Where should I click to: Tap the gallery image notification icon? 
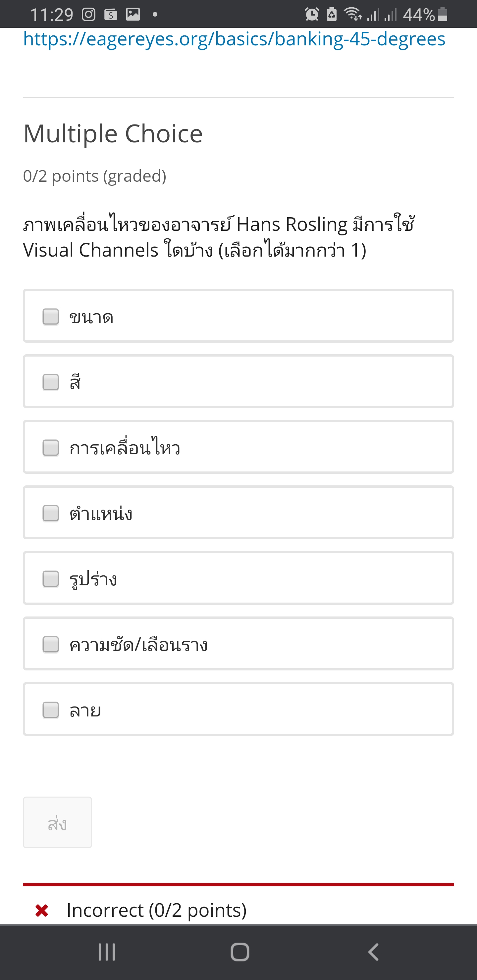pos(133,15)
